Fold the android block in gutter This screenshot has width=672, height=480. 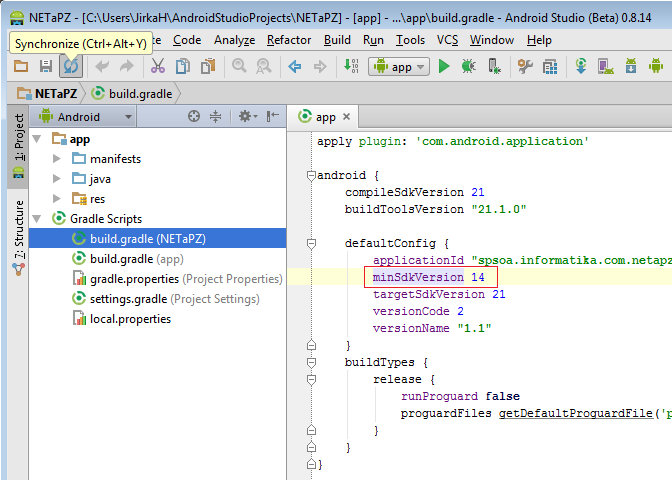(x=312, y=175)
